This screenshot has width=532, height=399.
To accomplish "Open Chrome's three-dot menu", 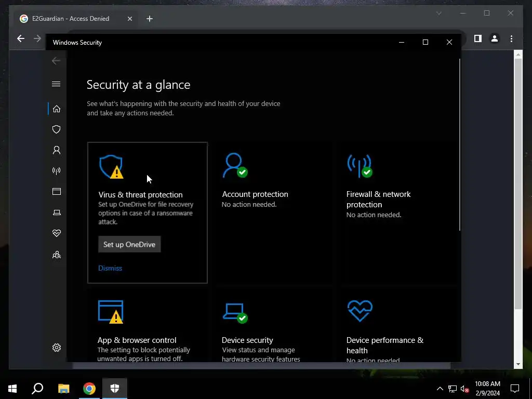I will [x=511, y=38].
